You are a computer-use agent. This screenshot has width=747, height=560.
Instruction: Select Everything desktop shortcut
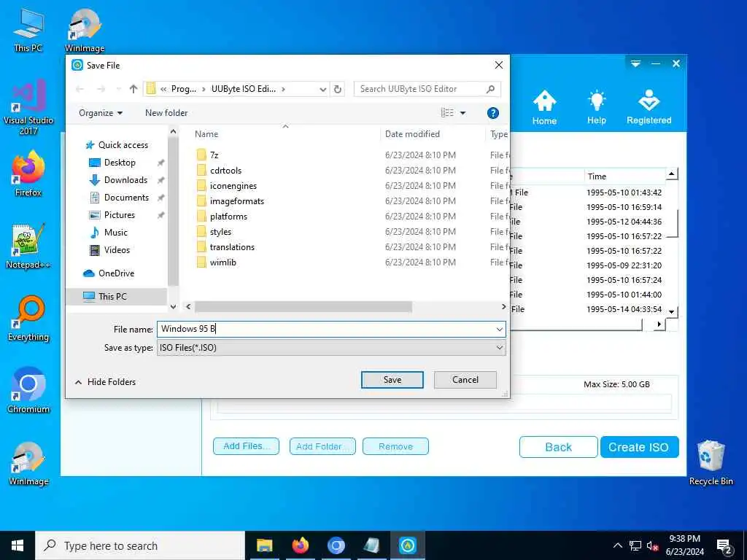[28, 319]
